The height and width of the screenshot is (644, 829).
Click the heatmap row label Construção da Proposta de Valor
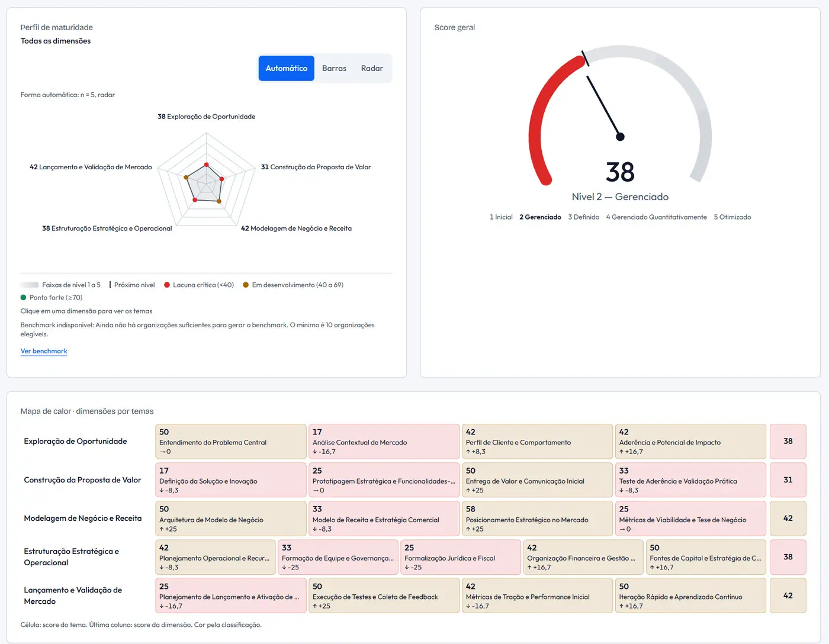[82, 480]
